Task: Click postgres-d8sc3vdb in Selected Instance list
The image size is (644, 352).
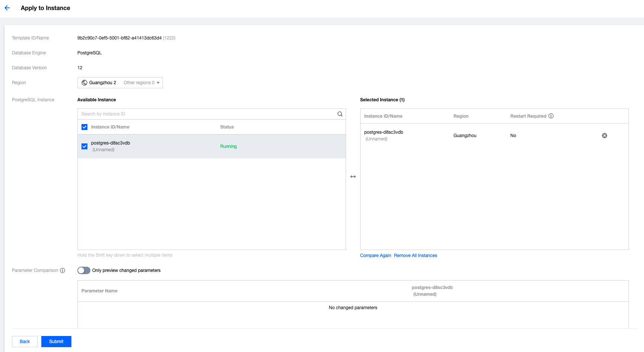Action: tap(384, 132)
